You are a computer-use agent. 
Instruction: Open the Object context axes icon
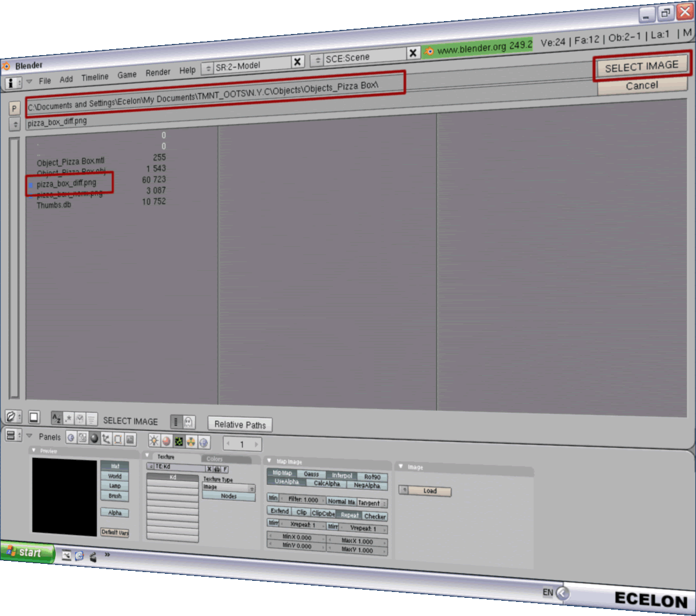click(106, 439)
